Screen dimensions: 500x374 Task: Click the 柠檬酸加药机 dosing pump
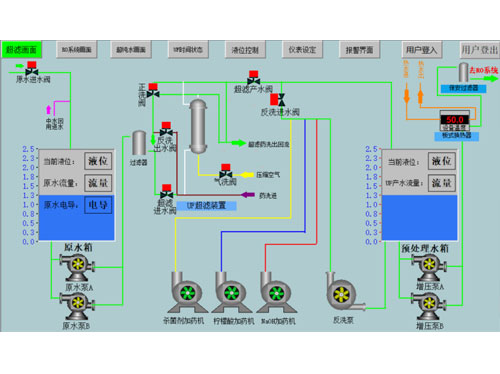231,292
